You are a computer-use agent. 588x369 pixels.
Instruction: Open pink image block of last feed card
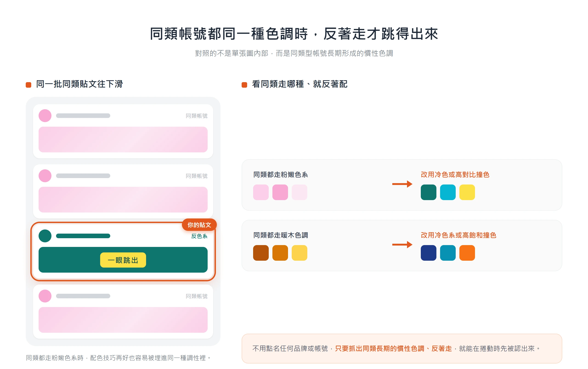[123, 320]
